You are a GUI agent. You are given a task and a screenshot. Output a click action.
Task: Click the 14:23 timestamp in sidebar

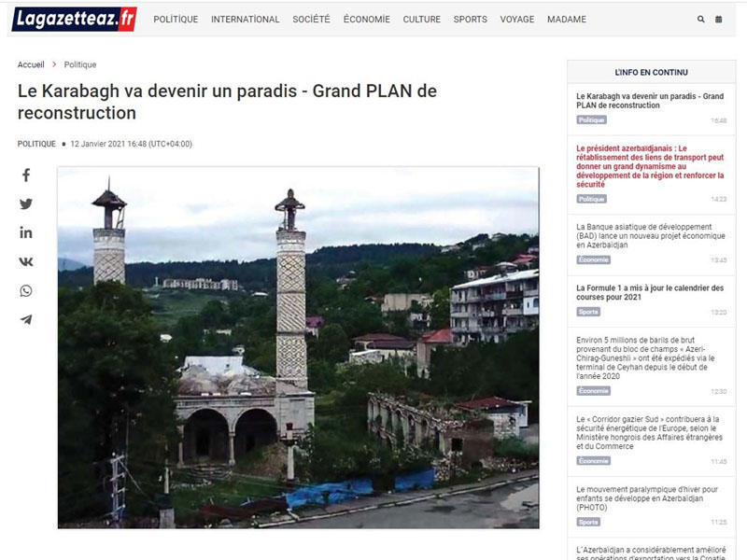[719, 199]
